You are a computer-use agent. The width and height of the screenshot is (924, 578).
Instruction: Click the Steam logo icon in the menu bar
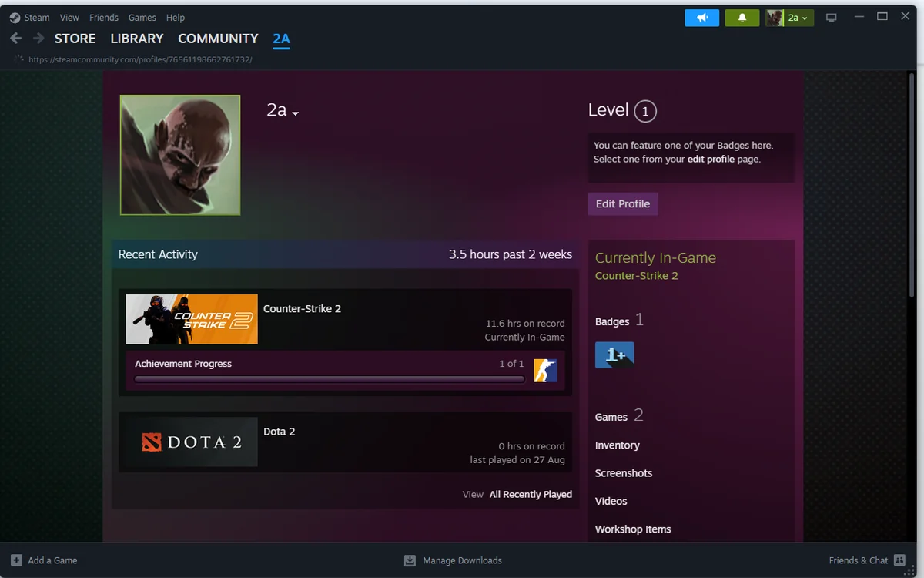pyautogui.click(x=15, y=18)
